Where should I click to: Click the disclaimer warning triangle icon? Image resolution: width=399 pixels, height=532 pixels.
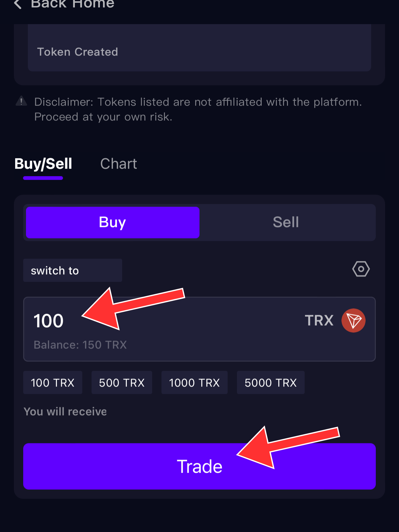pyautogui.click(x=21, y=101)
